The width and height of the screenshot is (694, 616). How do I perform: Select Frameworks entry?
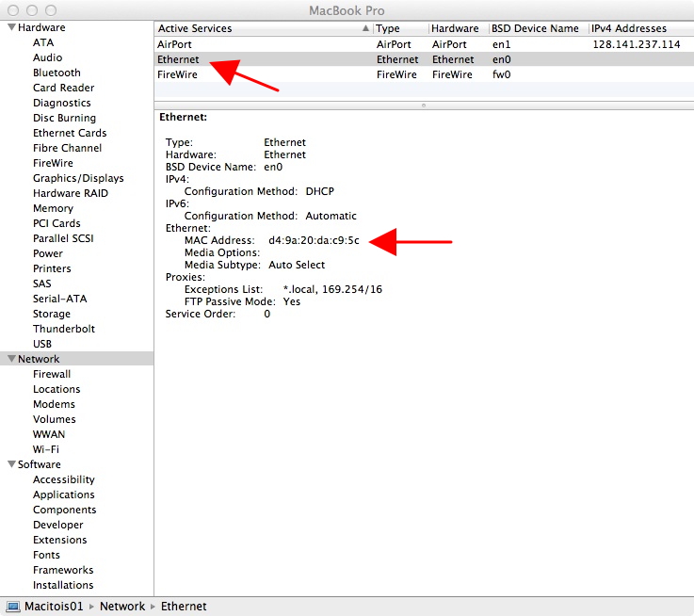coord(63,570)
